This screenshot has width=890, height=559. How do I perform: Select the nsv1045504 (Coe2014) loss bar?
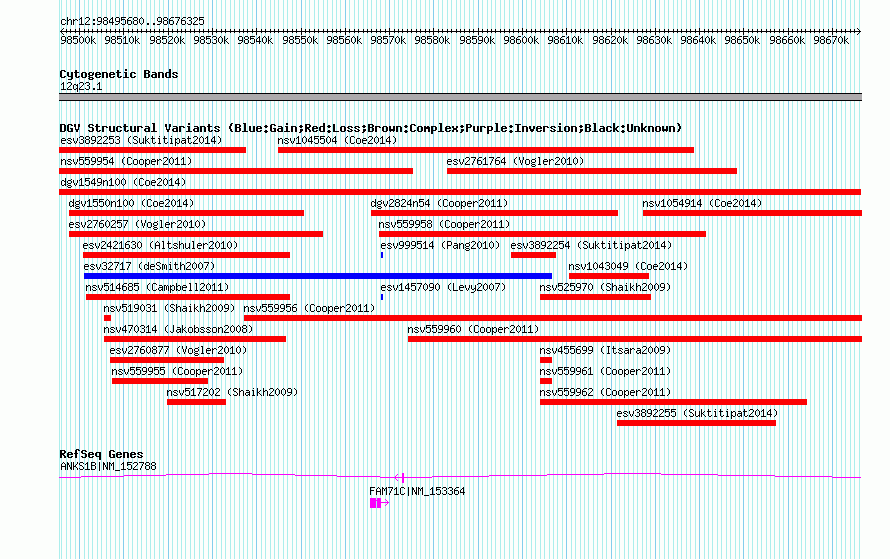point(486,150)
